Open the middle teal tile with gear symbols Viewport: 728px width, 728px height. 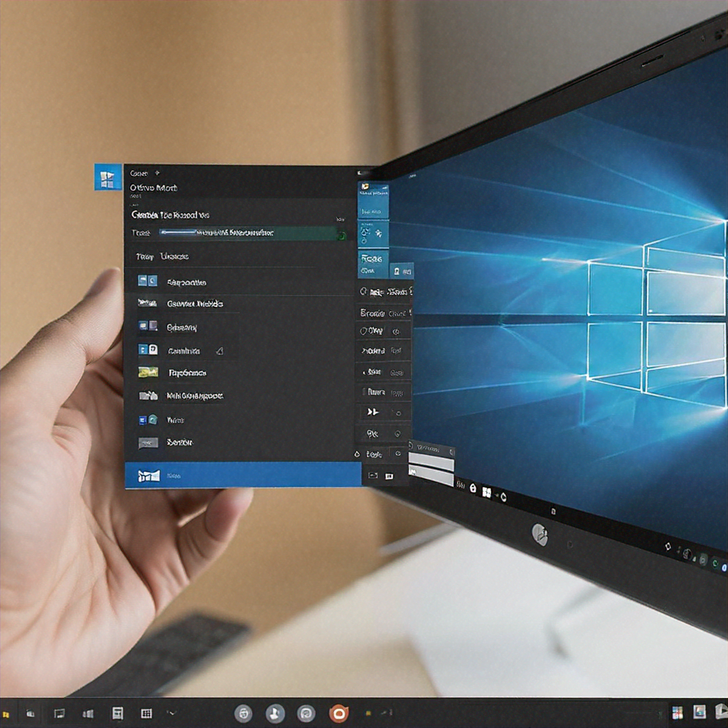coord(373,233)
